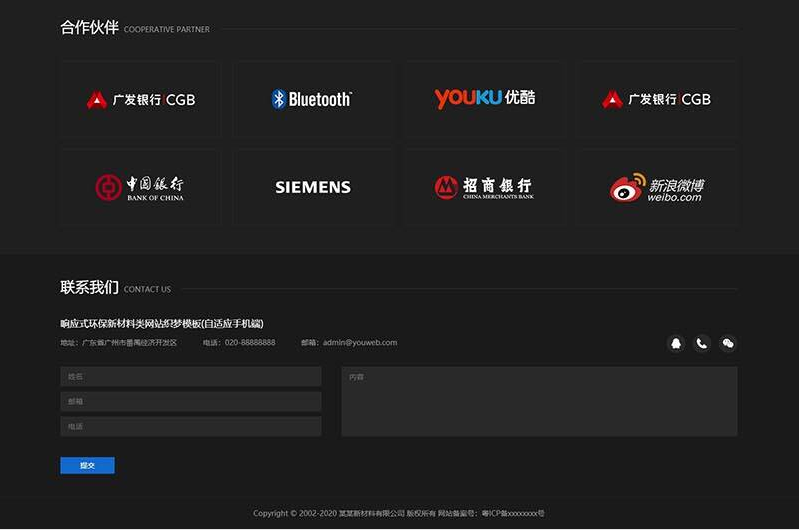This screenshot has height=530, width=799.
Task: Open the 粤ICP备 record number link
Action: point(513,513)
